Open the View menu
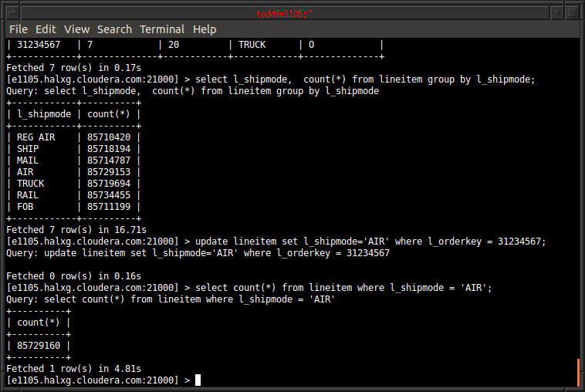Image resolution: width=585 pixels, height=392 pixels. coord(76,29)
